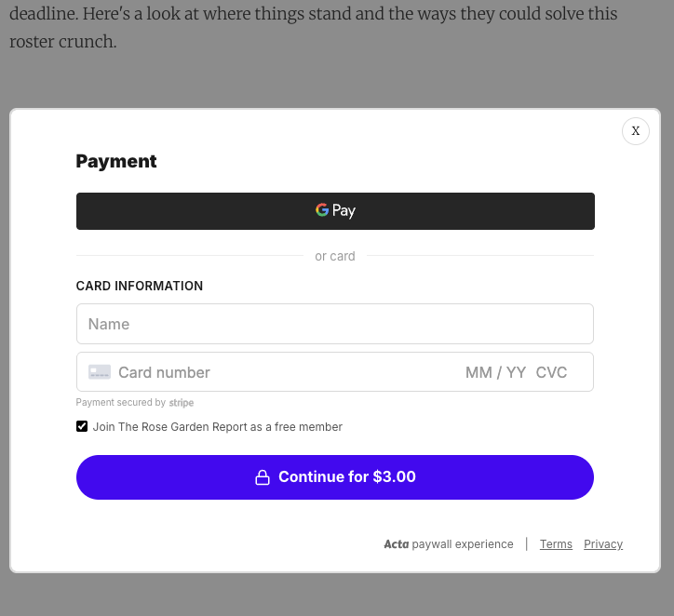674x616 pixels.
Task: Click the article text behind the dialog
Action: [314, 28]
